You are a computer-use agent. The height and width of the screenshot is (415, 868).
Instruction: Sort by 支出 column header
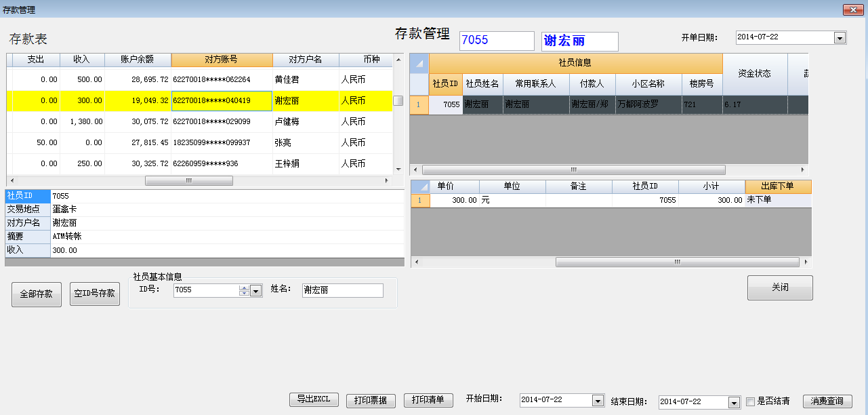click(36, 60)
